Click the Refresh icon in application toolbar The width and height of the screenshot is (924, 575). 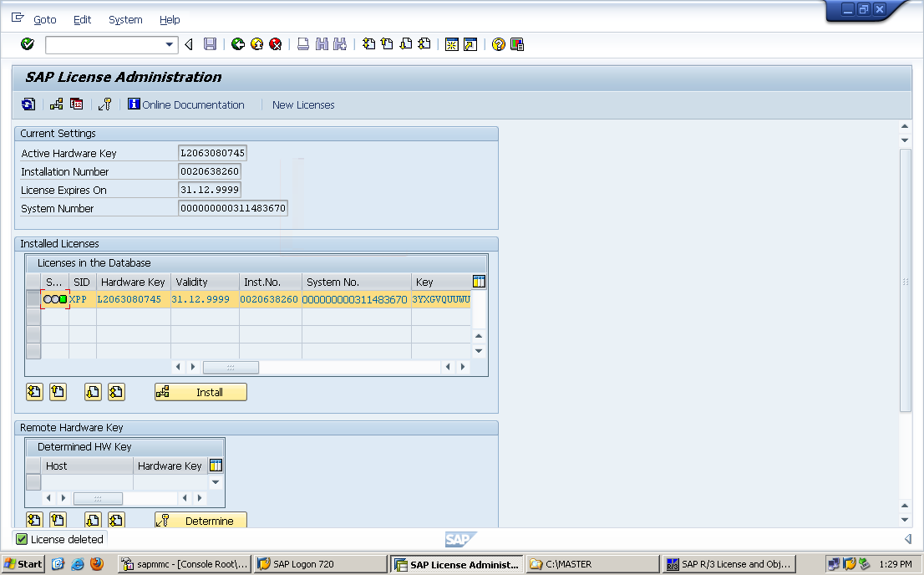coord(28,104)
